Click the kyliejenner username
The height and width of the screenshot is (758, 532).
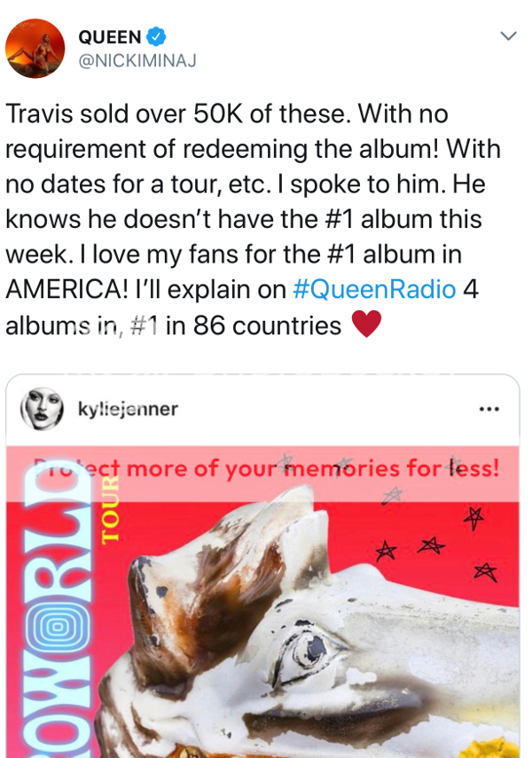128,409
